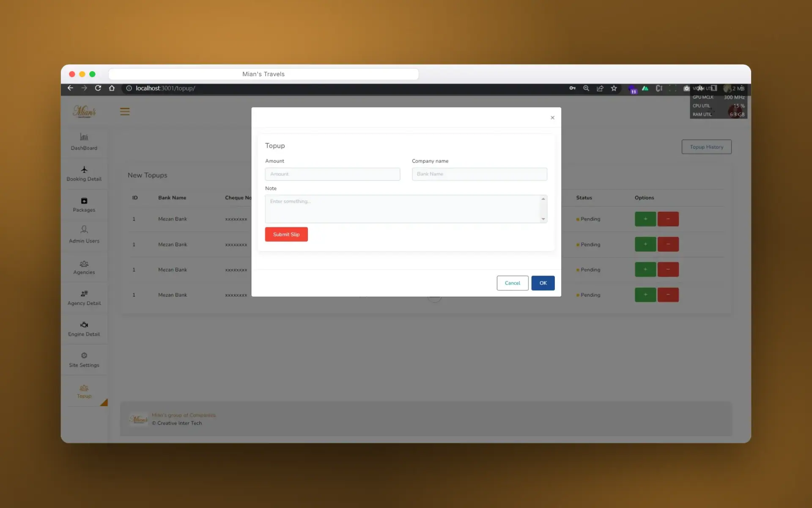Viewport: 812px width, 508px height.
Task: Reject first Pending row with red minus
Action: click(668, 219)
